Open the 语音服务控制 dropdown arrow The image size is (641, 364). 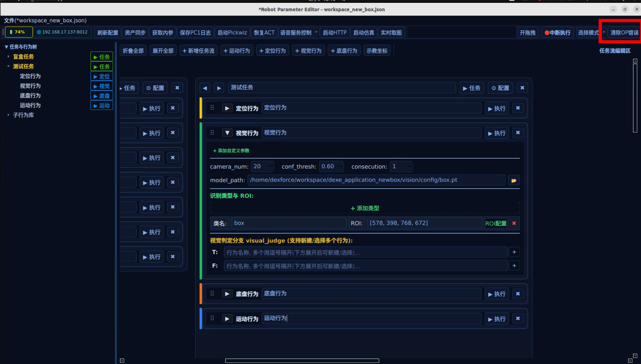coord(316,33)
